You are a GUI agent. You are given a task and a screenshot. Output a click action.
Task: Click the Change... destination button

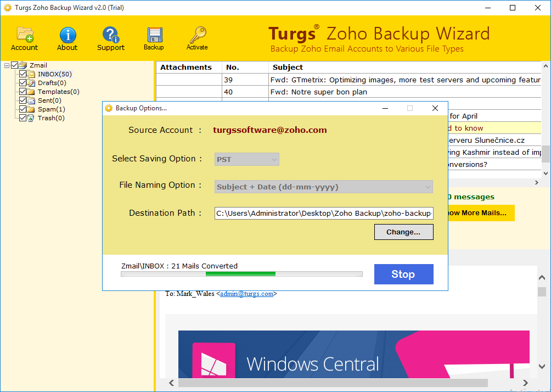click(x=404, y=232)
